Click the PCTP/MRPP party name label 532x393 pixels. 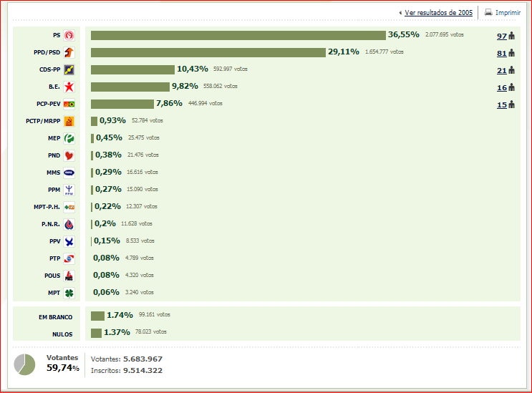click(x=43, y=121)
